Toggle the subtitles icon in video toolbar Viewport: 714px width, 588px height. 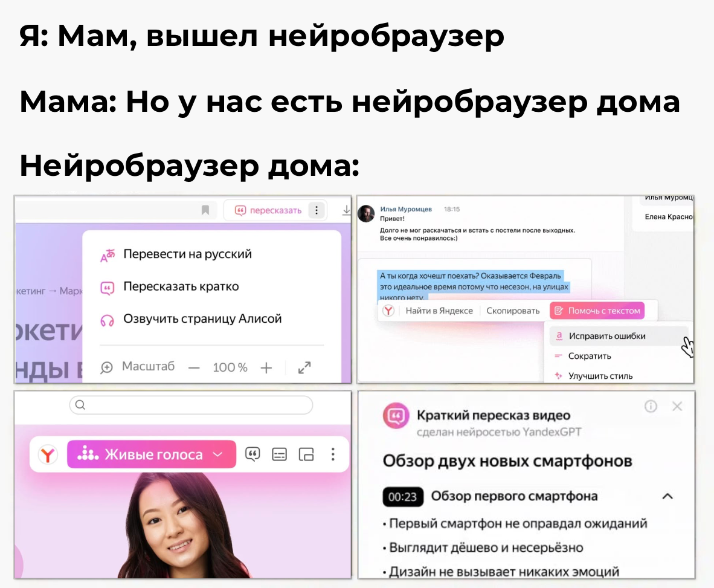coord(279,454)
